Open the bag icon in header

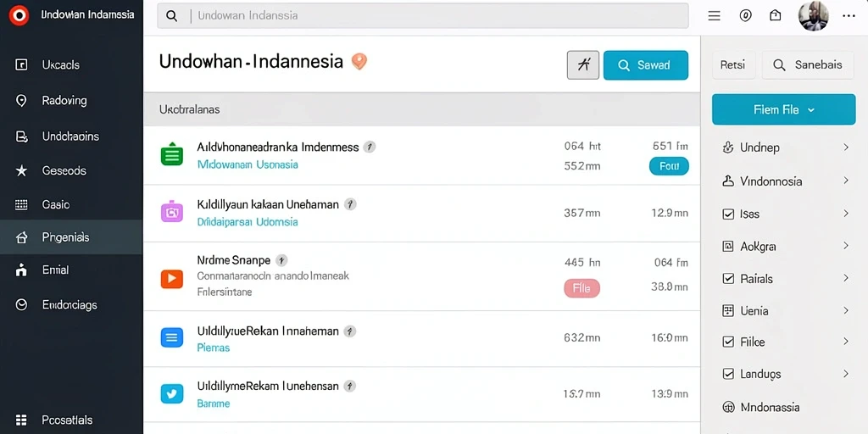pos(776,15)
